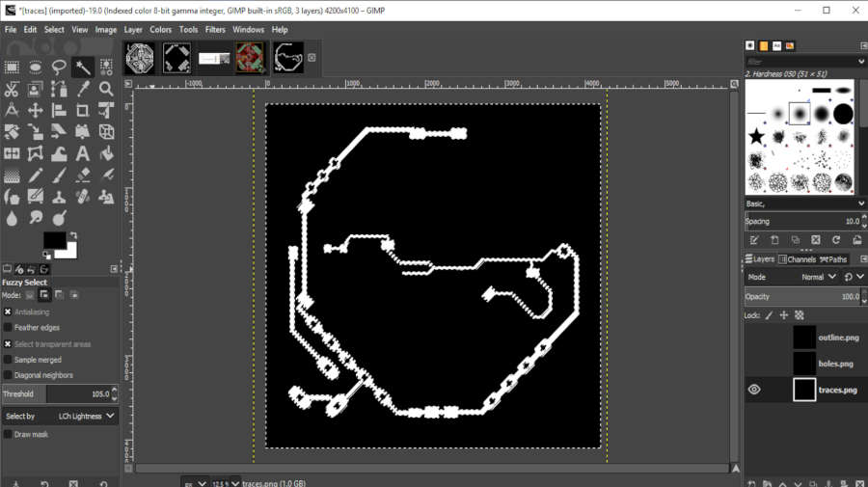Enable Diagonal neighbors option
Screen dimensions: 868x487
[x=8, y=375]
